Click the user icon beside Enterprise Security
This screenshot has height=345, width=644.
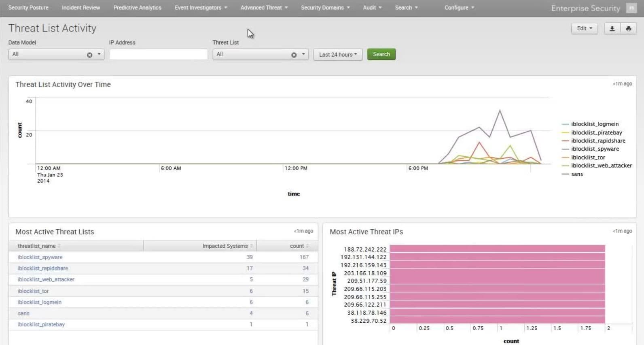click(631, 8)
